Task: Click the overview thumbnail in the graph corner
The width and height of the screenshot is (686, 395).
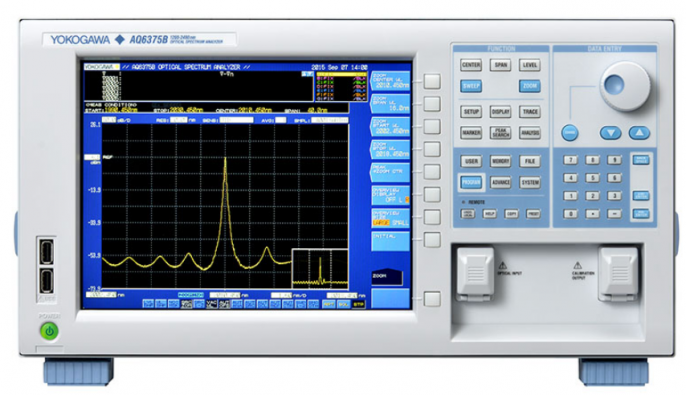Action: [320, 269]
